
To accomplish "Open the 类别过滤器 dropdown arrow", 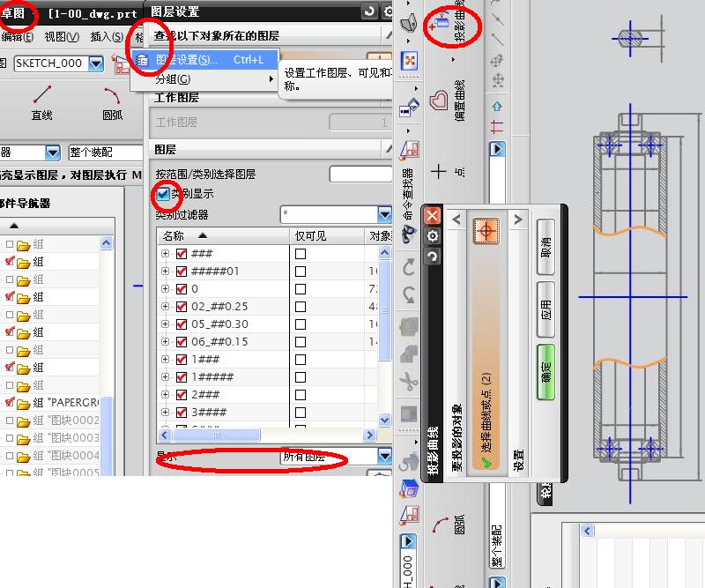I will pyautogui.click(x=385, y=214).
